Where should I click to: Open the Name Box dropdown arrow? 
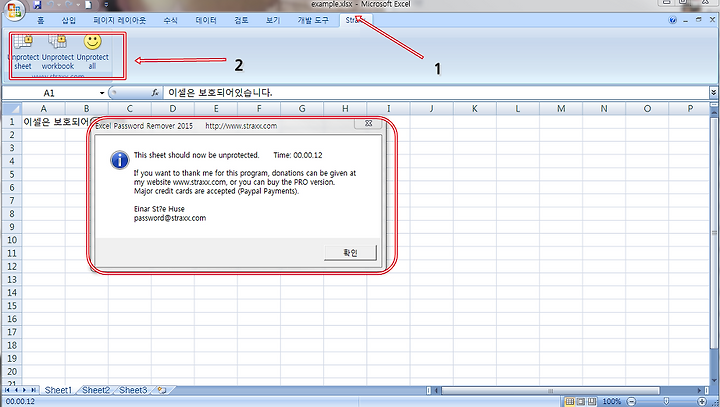click(x=102, y=93)
